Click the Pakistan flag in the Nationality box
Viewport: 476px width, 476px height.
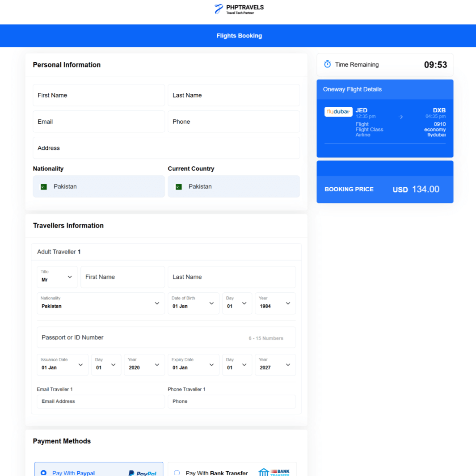pos(44,187)
